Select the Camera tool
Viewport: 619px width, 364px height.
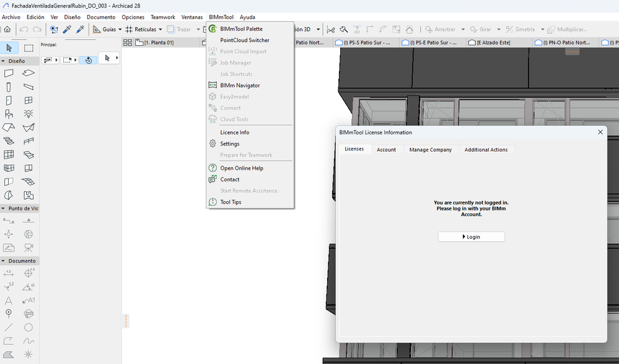(x=29, y=248)
